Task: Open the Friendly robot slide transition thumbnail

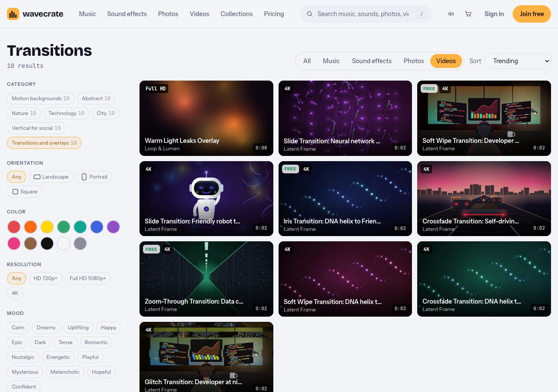Action: point(206,199)
